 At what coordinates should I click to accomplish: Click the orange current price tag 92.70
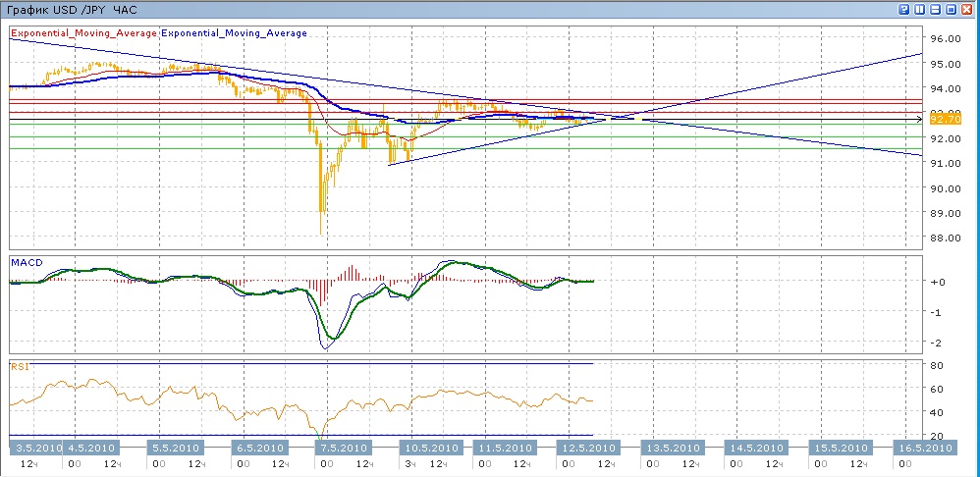tap(944, 119)
